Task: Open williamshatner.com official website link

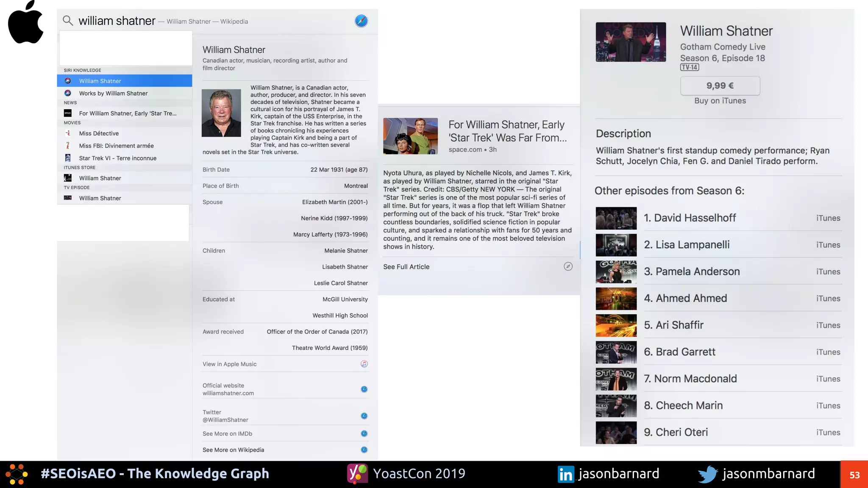Action: tap(228, 393)
